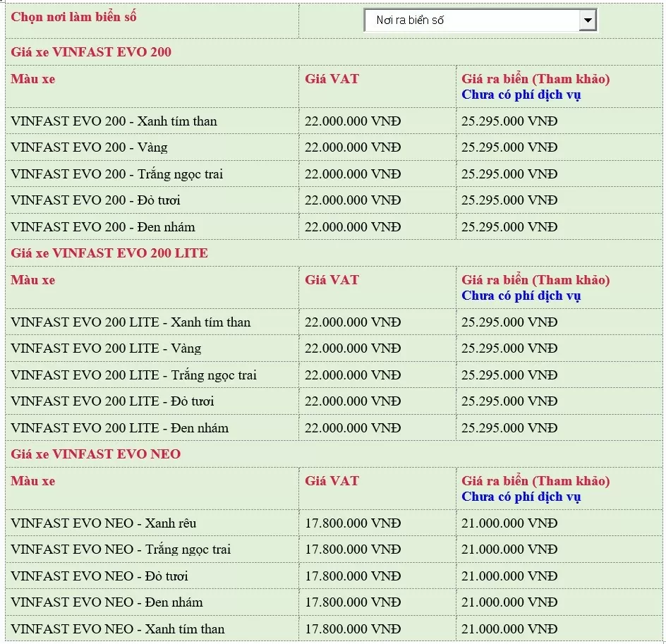Choose 'VINFAST EVO 200 LITE - Đen nhám'
Viewport: 666px width, 644px height.
click(120, 428)
